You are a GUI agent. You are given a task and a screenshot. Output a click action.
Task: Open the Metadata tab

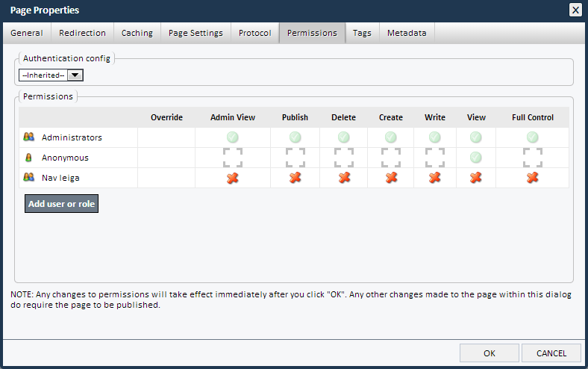(407, 33)
